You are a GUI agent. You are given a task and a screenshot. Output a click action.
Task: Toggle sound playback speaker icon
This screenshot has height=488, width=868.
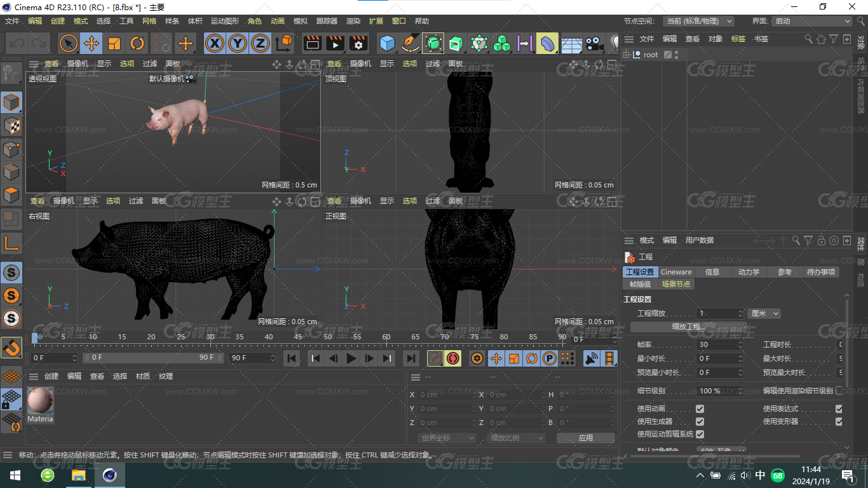(592, 358)
